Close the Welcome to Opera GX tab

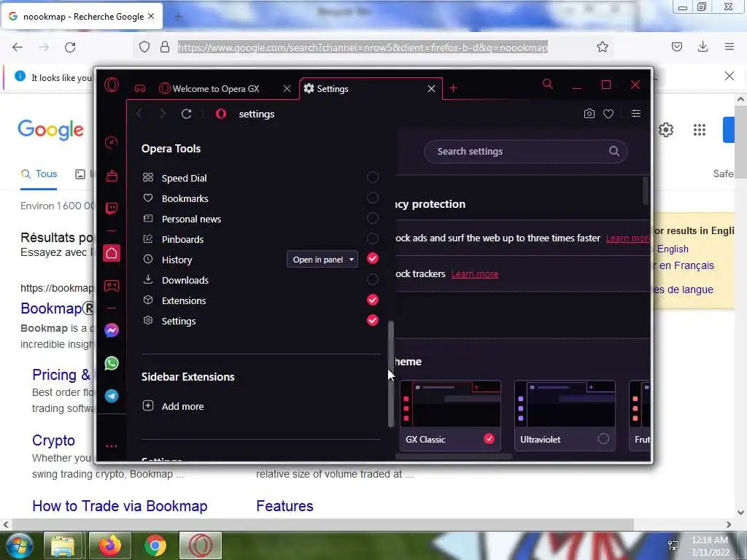(287, 88)
